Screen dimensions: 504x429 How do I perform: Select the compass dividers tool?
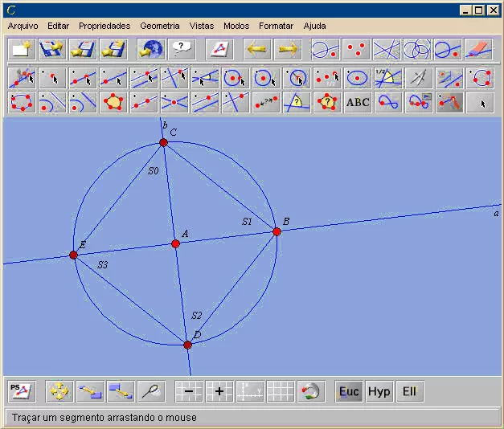[x=419, y=78]
